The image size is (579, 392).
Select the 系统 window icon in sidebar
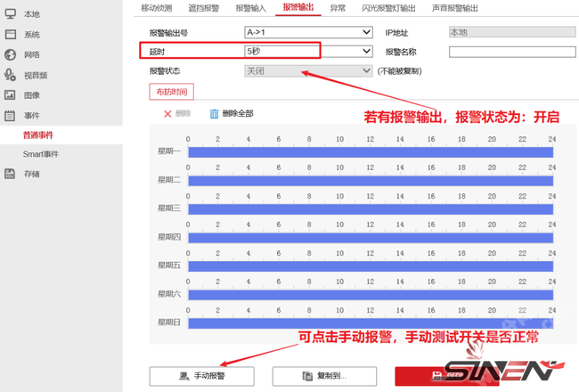pyautogui.click(x=11, y=35)
